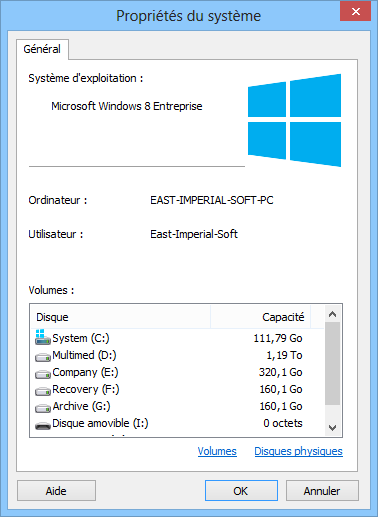
Task: Click the volume list scrollbar thumb
Action: pos(332,364)
